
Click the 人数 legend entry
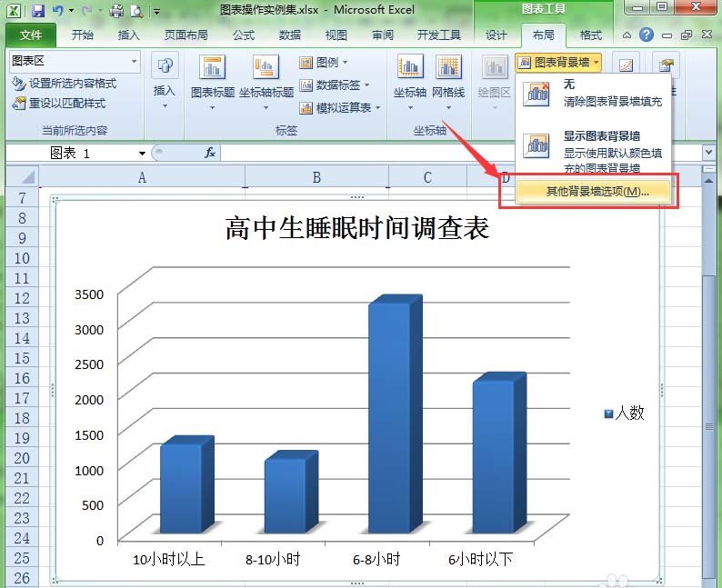point(625,414)
